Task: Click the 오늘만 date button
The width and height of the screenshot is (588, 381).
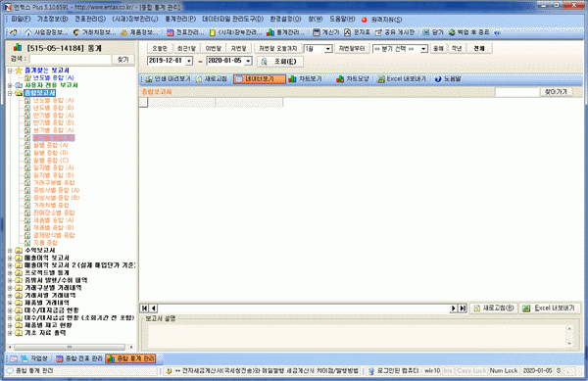Action: pyautogui.click(x=160, y=48)
